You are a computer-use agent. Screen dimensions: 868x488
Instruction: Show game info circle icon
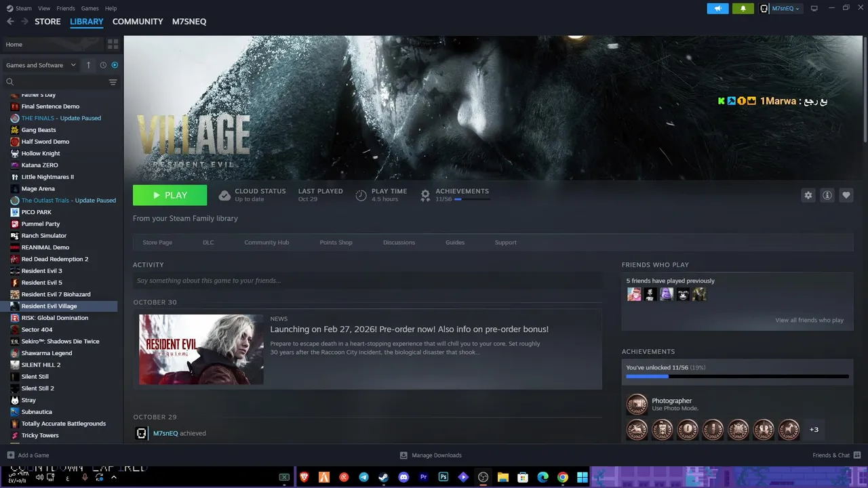(827, 195)
